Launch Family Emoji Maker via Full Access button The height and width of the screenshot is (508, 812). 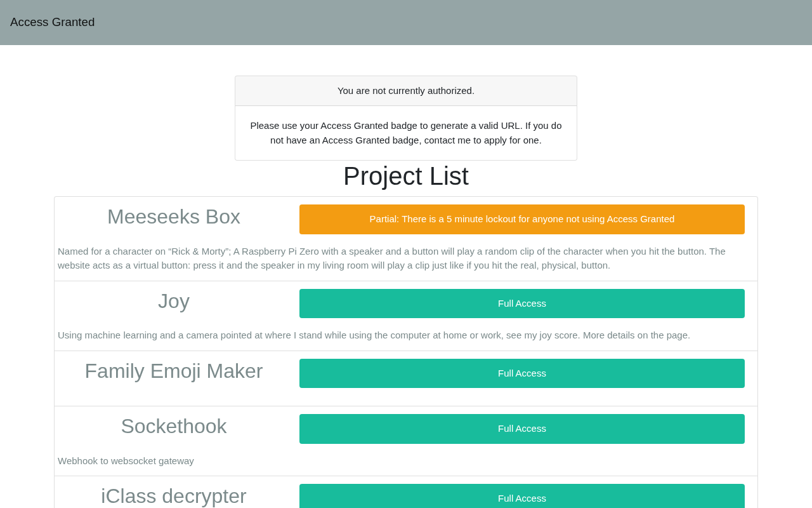pyautogui.click(x=521, y=373)
